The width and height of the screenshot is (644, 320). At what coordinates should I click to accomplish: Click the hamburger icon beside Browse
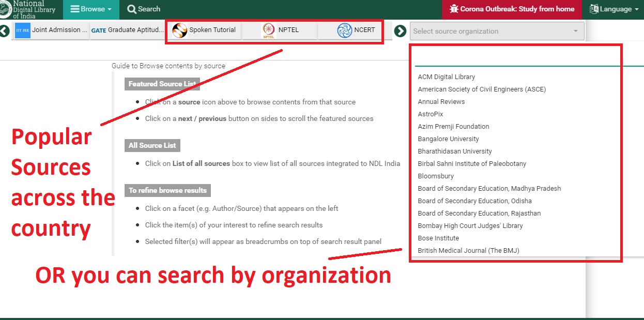75,9
